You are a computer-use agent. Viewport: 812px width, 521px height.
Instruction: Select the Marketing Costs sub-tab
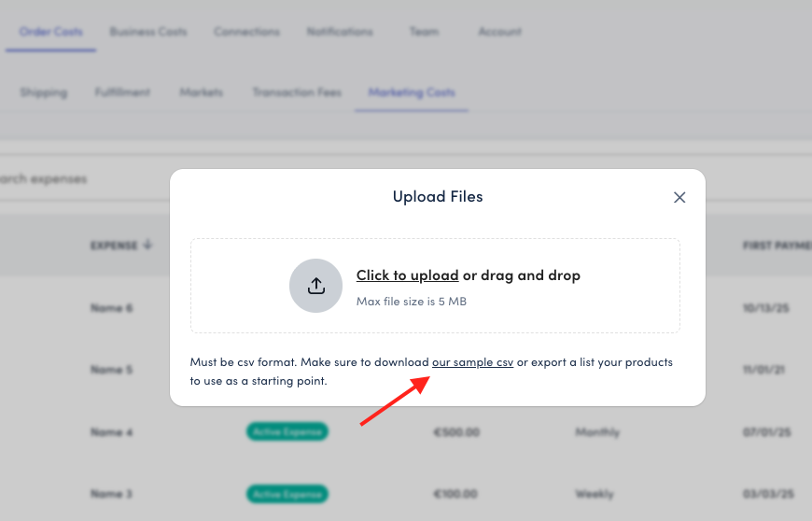412,92
